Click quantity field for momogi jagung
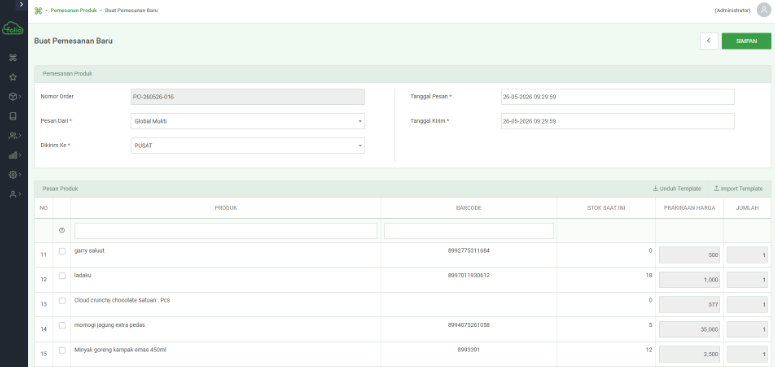 click(747, 329)
